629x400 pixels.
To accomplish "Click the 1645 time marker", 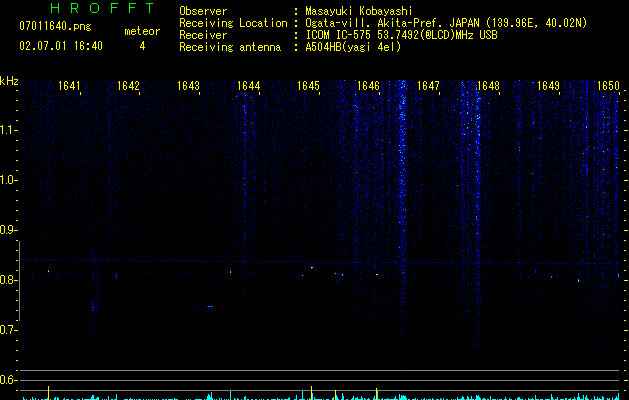I will [308, 86].
